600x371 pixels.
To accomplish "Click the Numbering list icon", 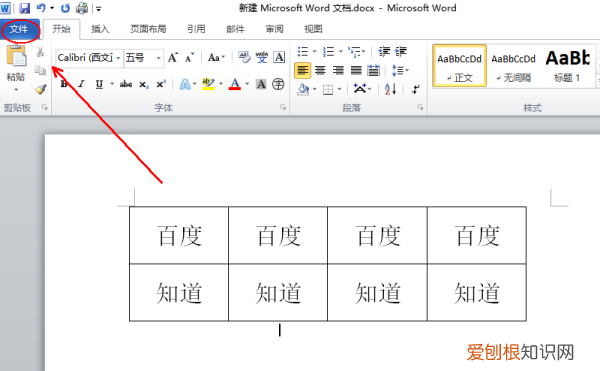I will click(x=328, y=51).
